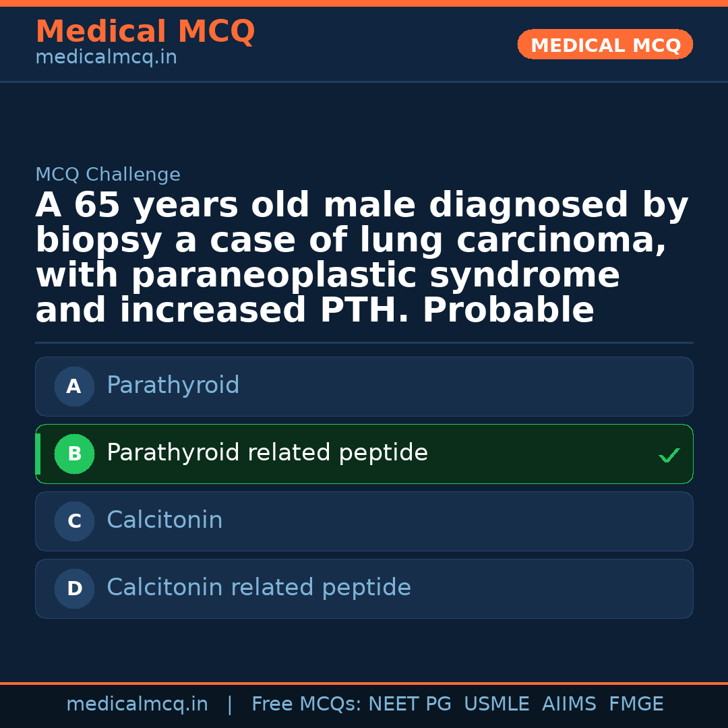
Task: Click the letter C circle badge
Action: pos(74,522)
